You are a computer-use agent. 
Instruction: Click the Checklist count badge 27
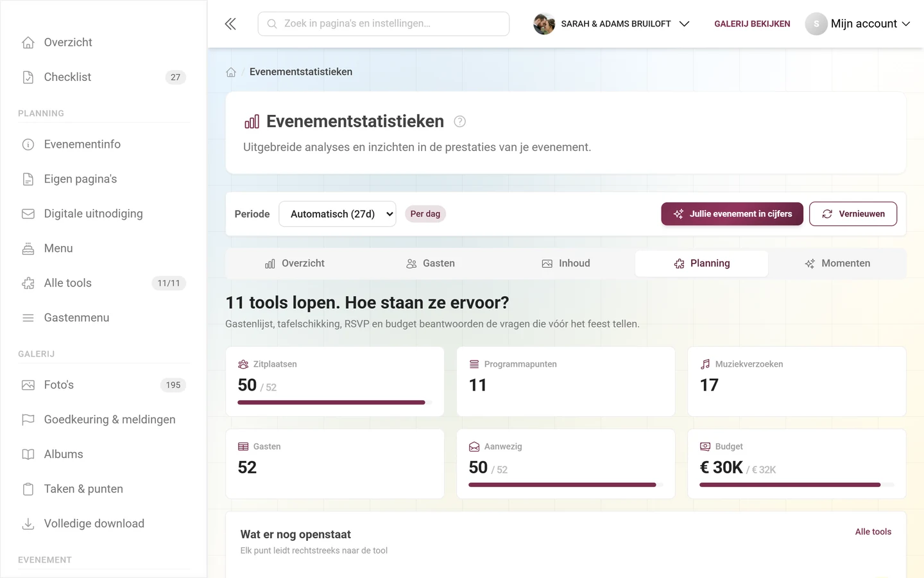point(176,77)
